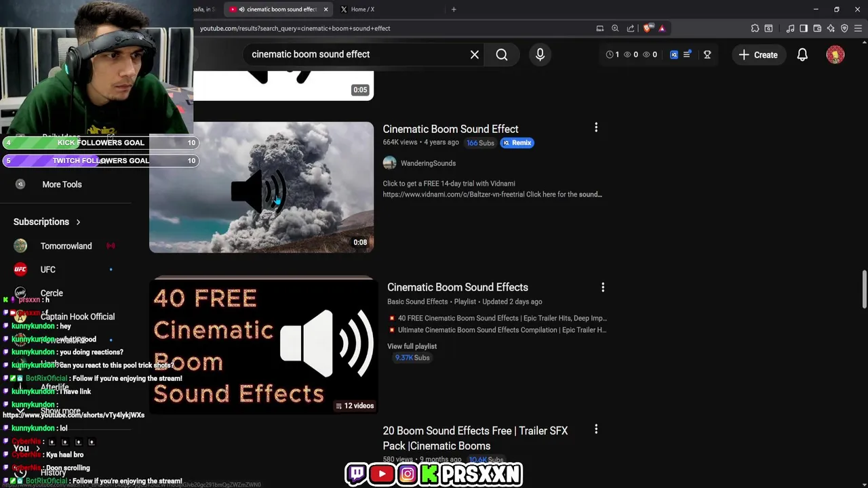Image resolution: width=868 pixels, height=488 pixels.
Task: Click the page vertical scrollbar thumb
Action: coord(864,290)
